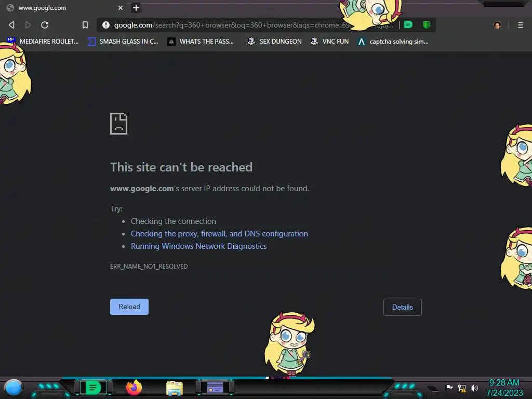Click the Star Butterfly character at bottom center
532x399 pixels.
(x=289, y=343)
